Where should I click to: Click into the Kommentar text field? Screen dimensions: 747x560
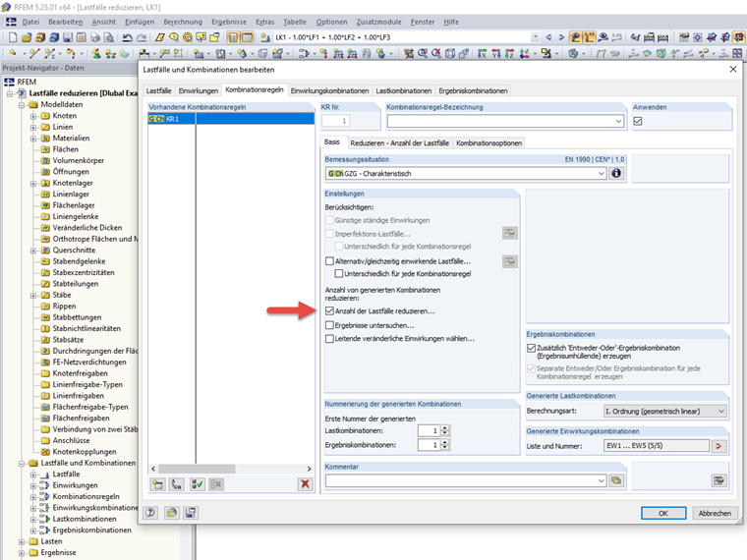(x=461, y=481)
